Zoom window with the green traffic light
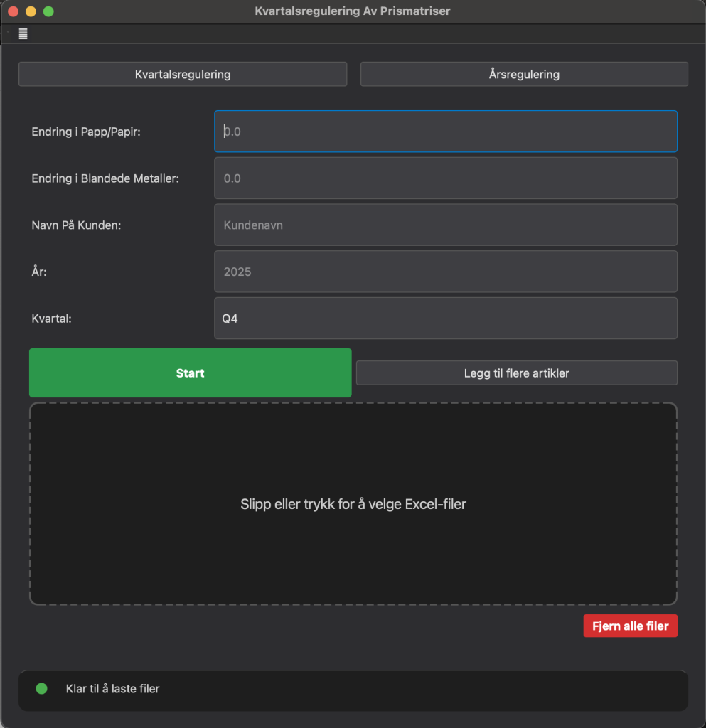706x728 pixels. [48, 11]
